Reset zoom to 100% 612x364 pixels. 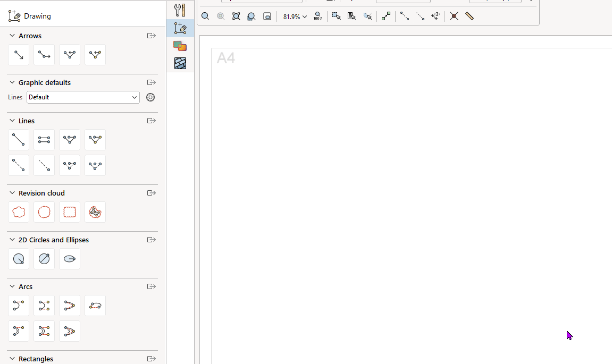point(318,16)
